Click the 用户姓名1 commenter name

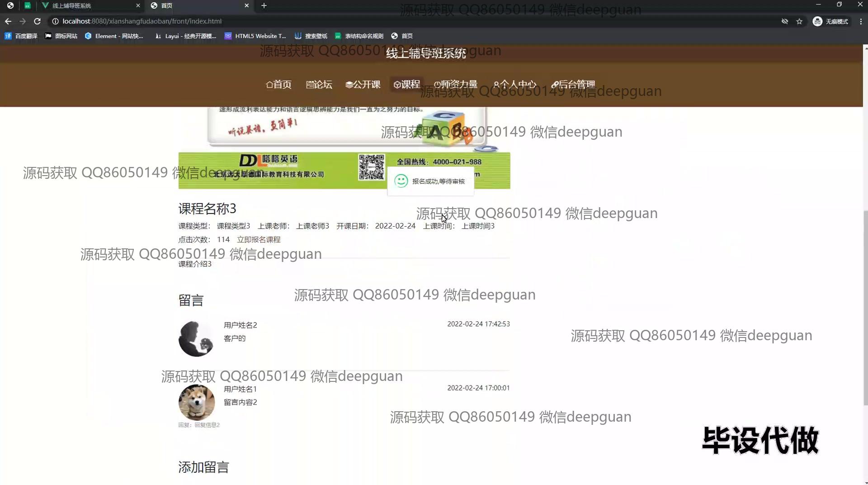pos(240,389)
